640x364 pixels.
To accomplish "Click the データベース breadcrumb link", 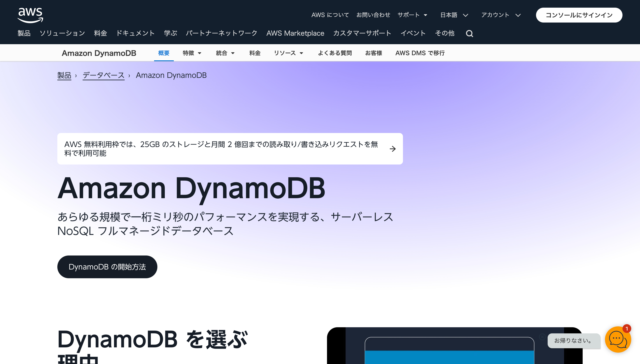I will [x=104, y=75].
